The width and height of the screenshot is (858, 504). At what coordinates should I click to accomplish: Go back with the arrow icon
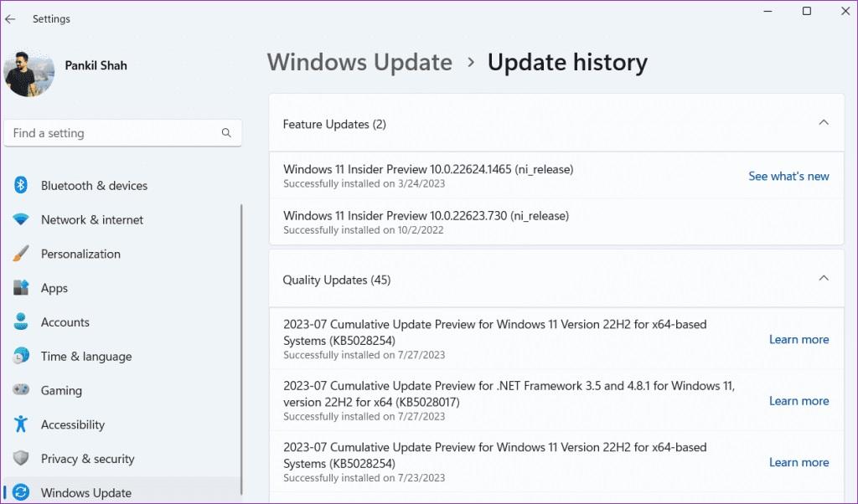coord(10,18)
